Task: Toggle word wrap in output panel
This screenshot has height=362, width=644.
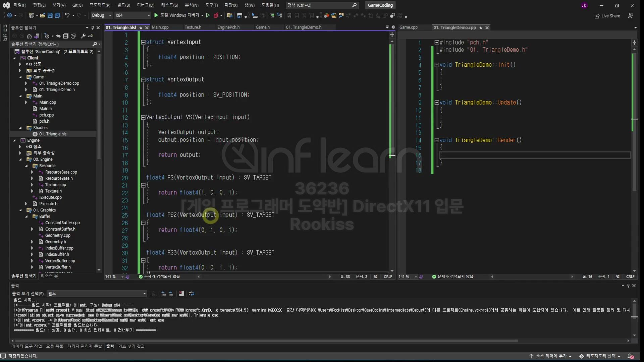Action: [192, 294]
